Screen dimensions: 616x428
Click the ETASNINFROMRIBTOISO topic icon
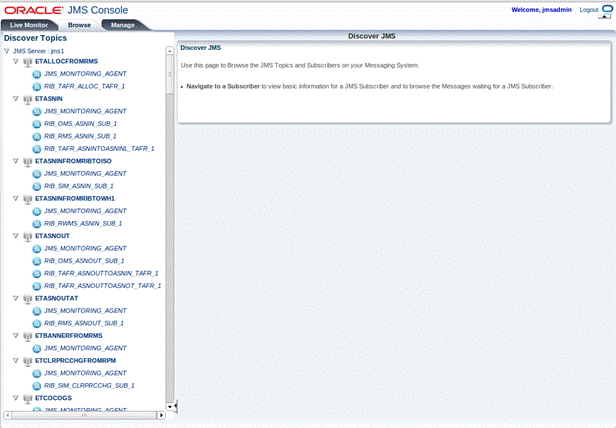click(x=28, y=161)
